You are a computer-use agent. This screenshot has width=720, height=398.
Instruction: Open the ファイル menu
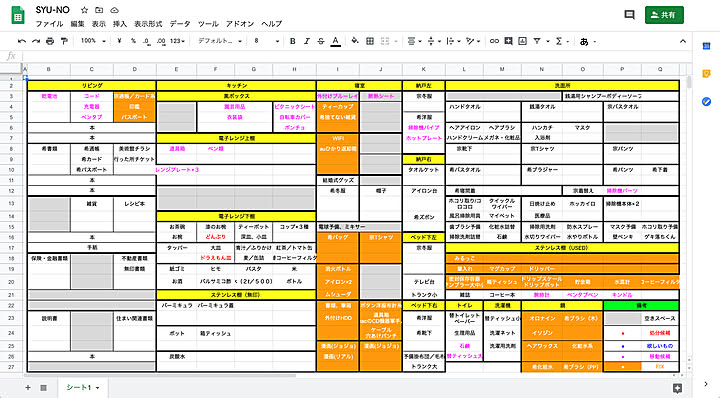[49, 24]
